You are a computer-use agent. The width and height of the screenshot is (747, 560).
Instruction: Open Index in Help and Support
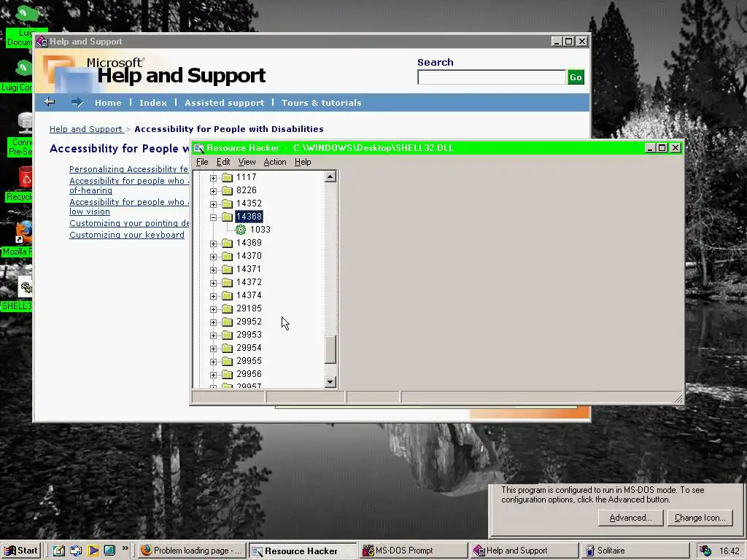153,102
